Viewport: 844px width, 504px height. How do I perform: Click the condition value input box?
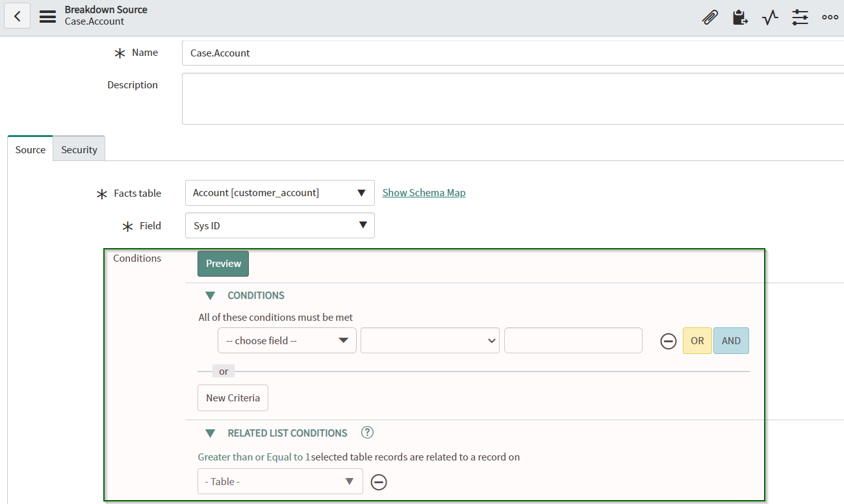tap(573, 340)
